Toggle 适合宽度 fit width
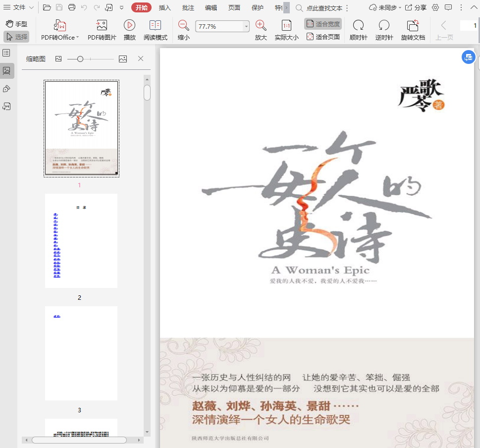480x448 pixels. coord(323,24)
